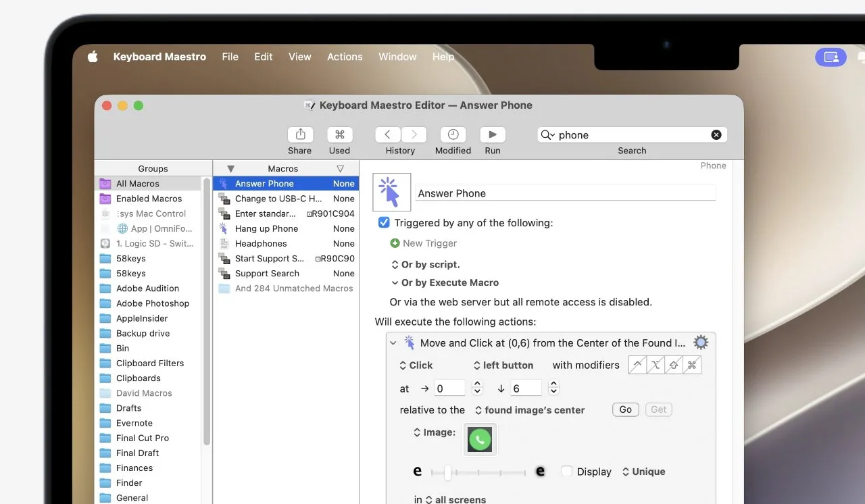The height and width of the screenshot is (504, 865).
Task: Open the all screens dropdown
Action: pyautogui.click(x=455, y=500)
